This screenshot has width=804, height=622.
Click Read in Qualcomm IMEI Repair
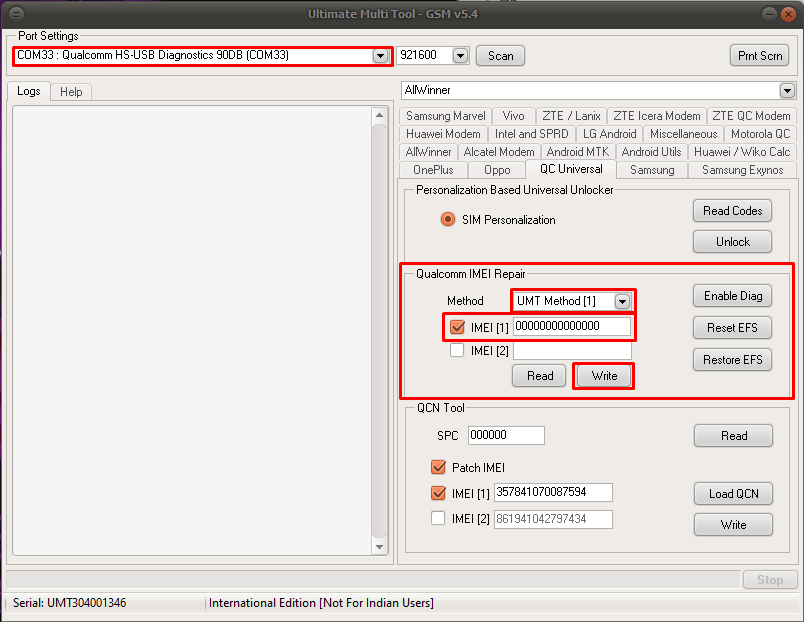pyautogui.click(x=539, y=376)
